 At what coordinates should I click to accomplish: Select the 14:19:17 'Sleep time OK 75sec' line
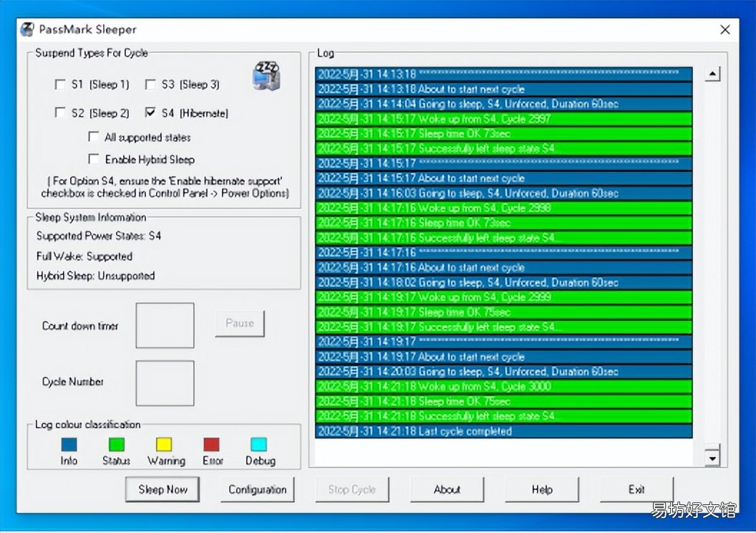504,312
